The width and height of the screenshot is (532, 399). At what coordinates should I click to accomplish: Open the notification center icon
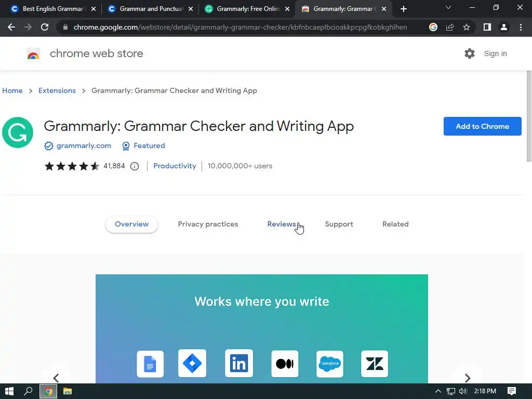pyautogui.click(x=512, y=391)
